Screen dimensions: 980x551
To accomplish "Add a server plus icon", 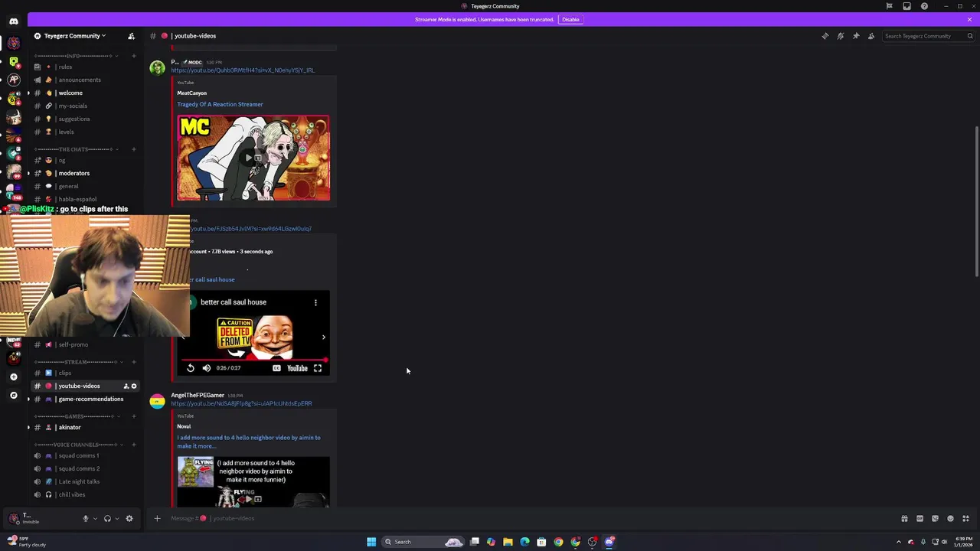I will coord(13,377).
